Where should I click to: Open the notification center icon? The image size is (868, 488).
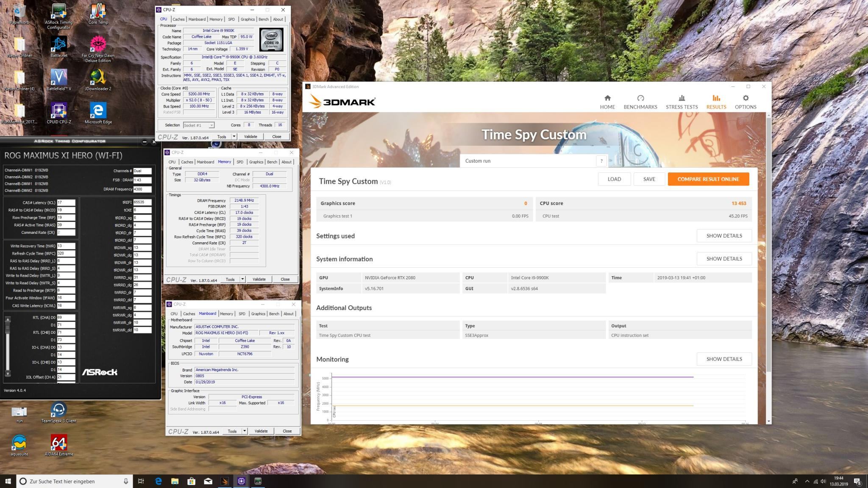click(x=857, y=481)
